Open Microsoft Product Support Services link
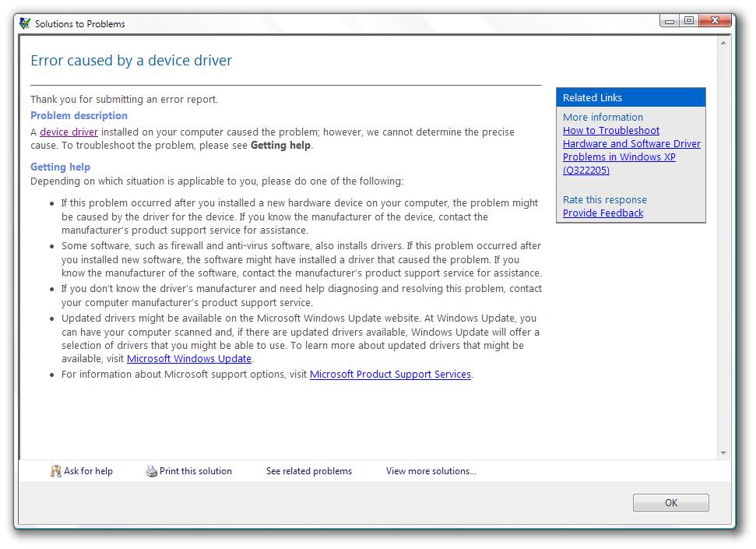This screenshot has width=756, height=549. coord(390,374)
